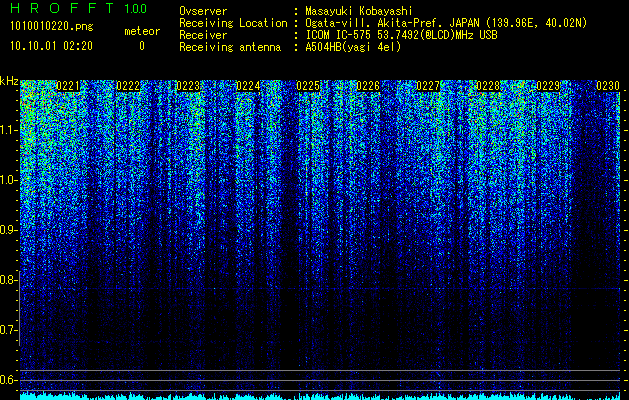Image resolution: width=629 pixels, height=400 pixels.
Task: Click the HROFFT title text
Action: pyautogui.click(x=62, y=8)
